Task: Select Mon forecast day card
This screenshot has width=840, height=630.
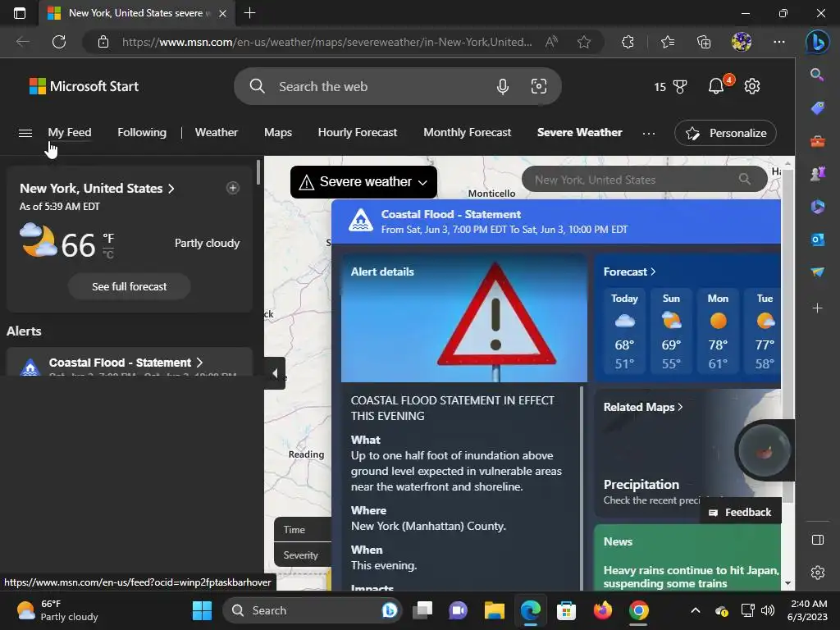Action: click(718, 331)
